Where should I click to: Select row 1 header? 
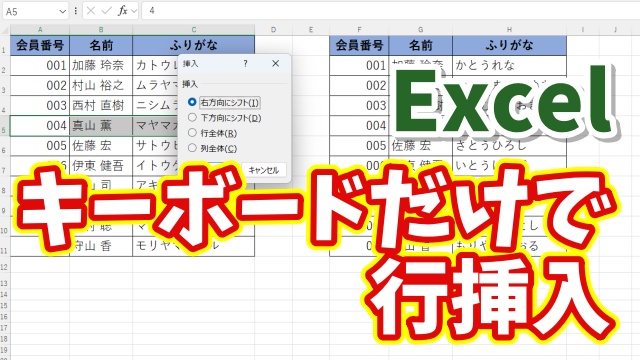point(4,46)
